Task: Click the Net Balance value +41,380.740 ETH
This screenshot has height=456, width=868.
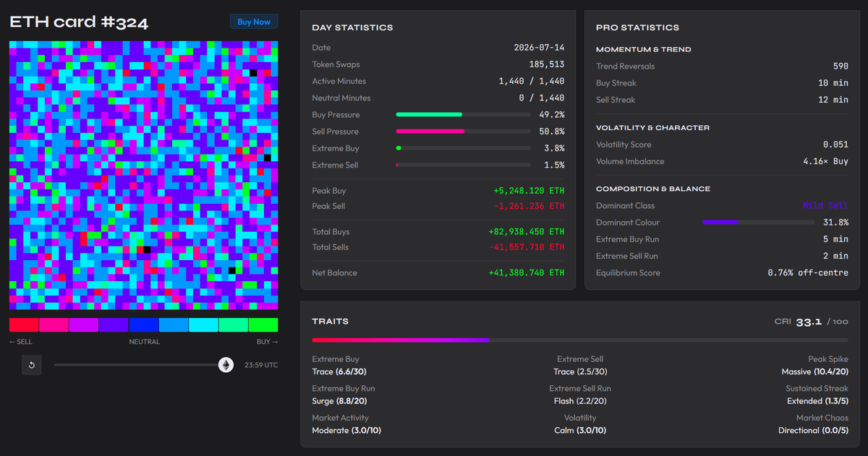Action: [x=527, y=272]
